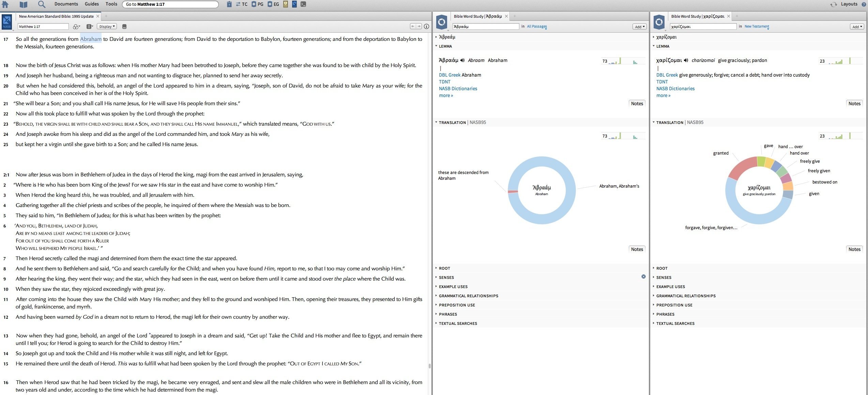Expand the SENSES section for Ἀβραάμ
The image size is (868, 395).
click(x=446, y=278)
